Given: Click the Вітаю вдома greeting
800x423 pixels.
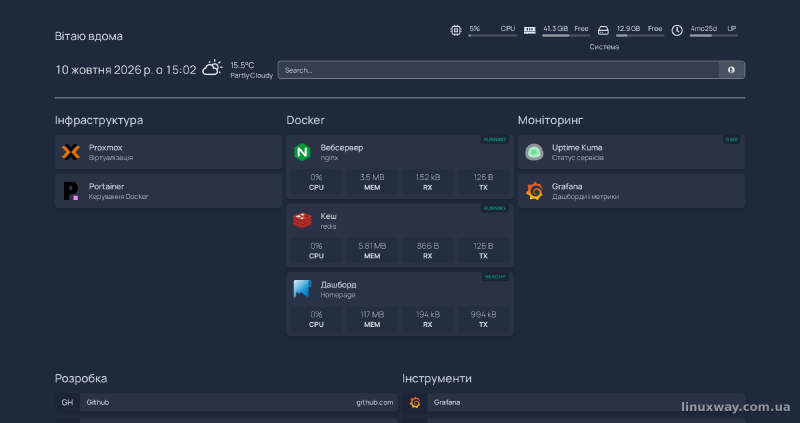Looking at the screenshot, I should tap(89, 36).
